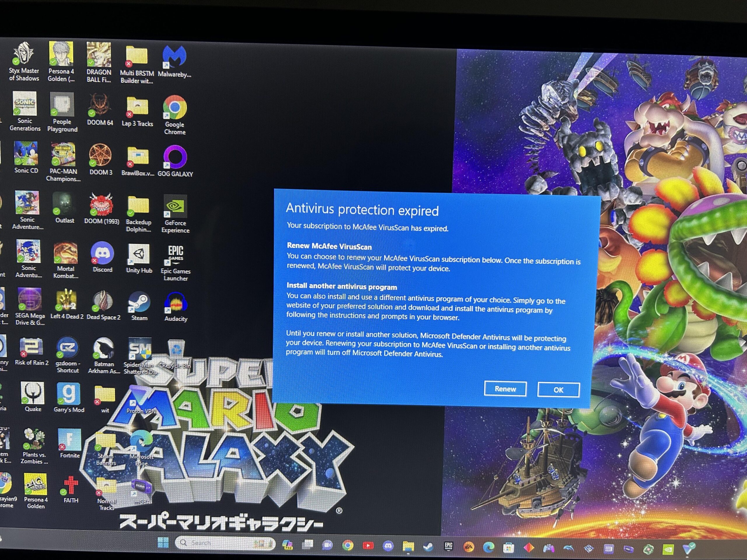Select the DRAGON BALL desktop icon
This screenshot has width=747, height=560.
coord(99,62)
